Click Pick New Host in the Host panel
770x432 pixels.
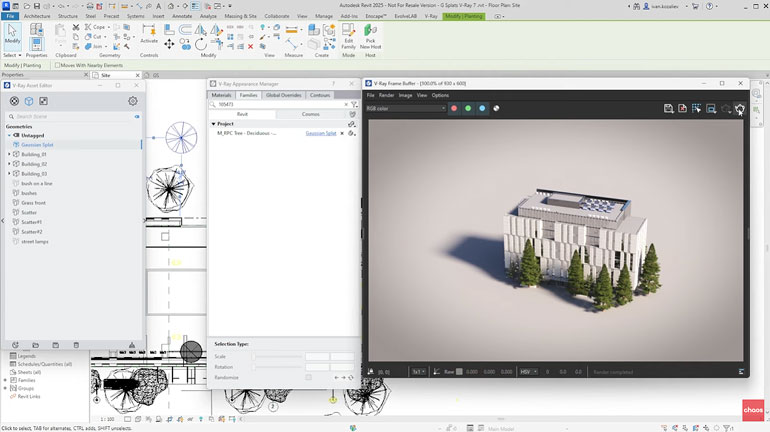click(370, 36)
